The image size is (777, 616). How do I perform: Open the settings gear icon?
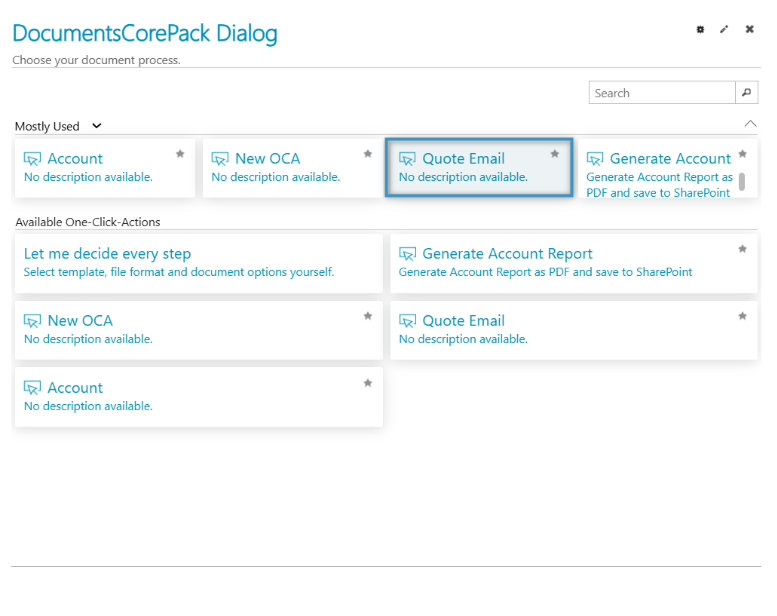click(700, 30)
